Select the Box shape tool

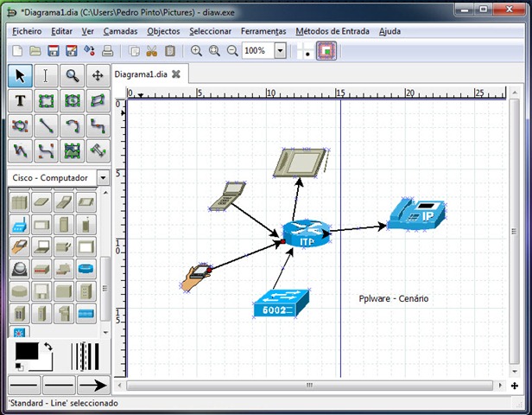coord(46,100)
